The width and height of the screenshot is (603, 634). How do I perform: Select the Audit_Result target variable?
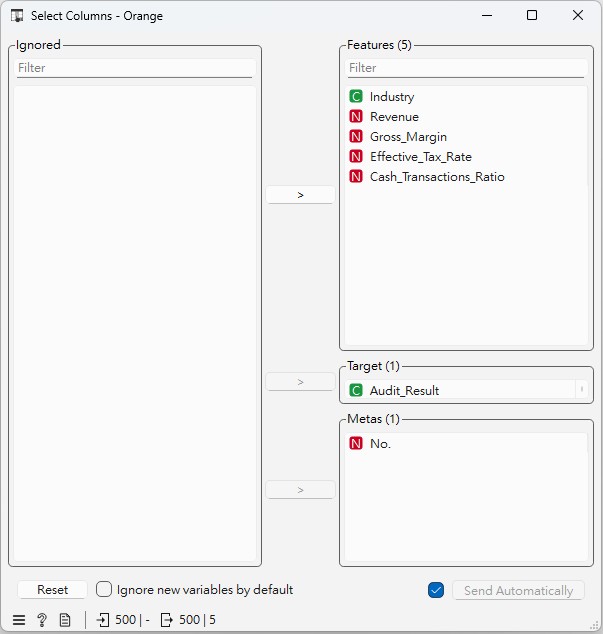pos(404,390)
